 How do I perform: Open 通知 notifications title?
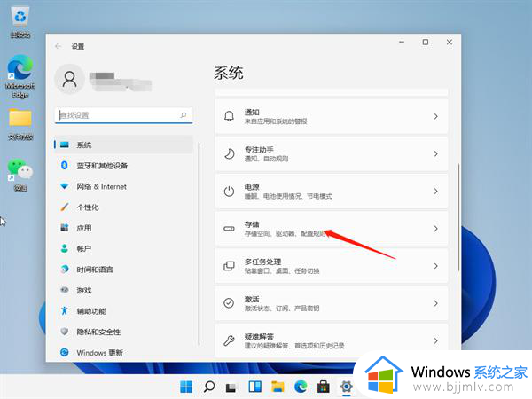[x=252, y=112]
